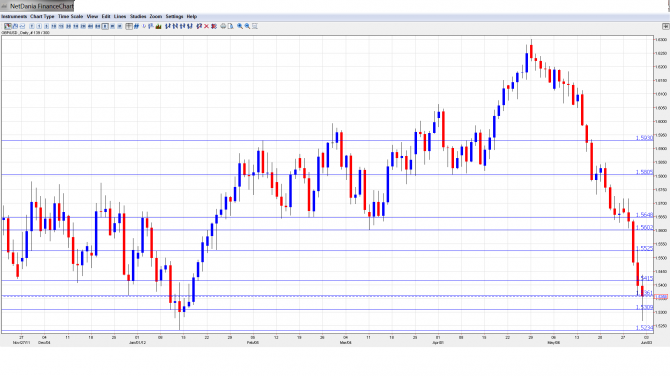Click the first chart-type icon in the toolbar
The height and width of the screenshot is (376, 670).
(8, 26)
